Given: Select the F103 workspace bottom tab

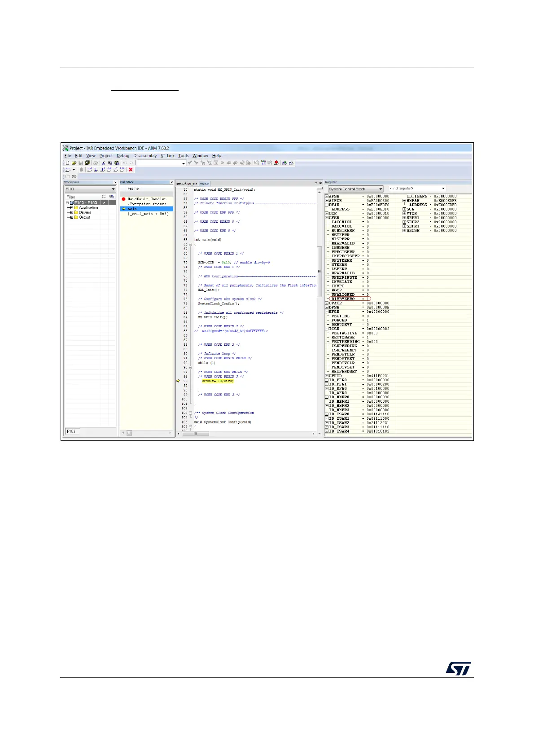Looking at the screenshot, I should coord(71,431).
